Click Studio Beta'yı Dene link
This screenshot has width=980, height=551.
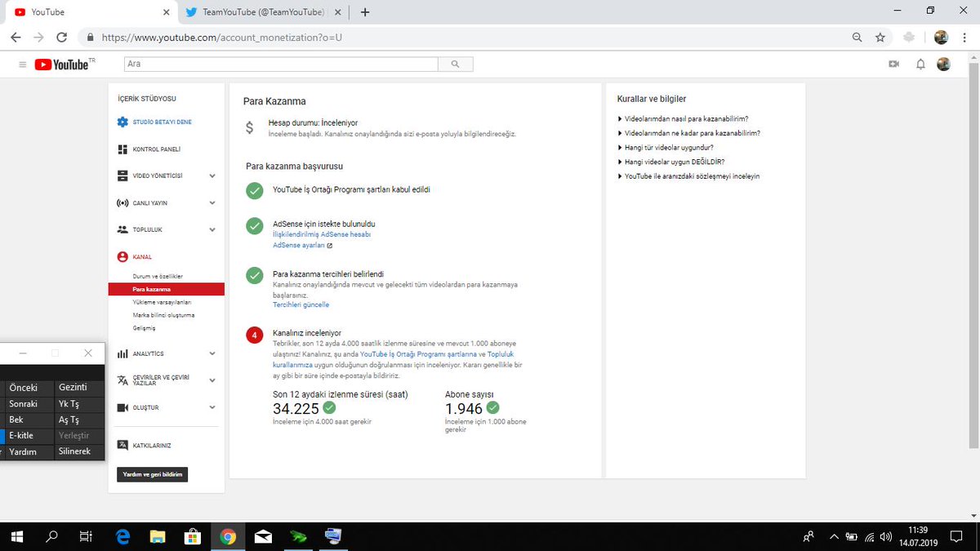(x=162, y=122)
